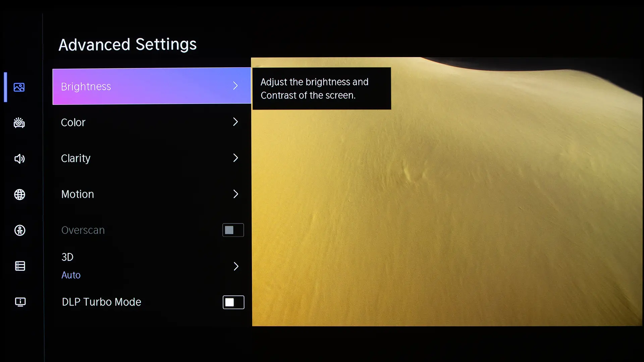Viewport: 644px width, 362px height.
Task: Open the Color settings row
Action: tap(152, 122)
